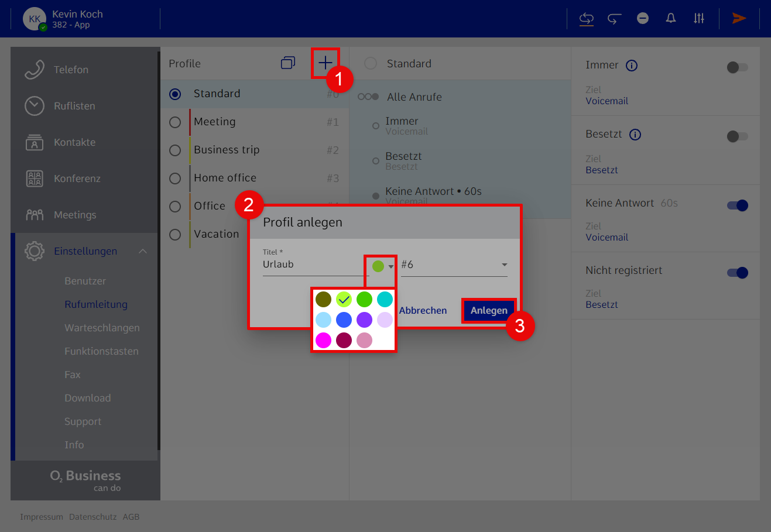
Task: Click the do-not-disturb minus icon
Action: pyautogui.click(x=643, y=18)
